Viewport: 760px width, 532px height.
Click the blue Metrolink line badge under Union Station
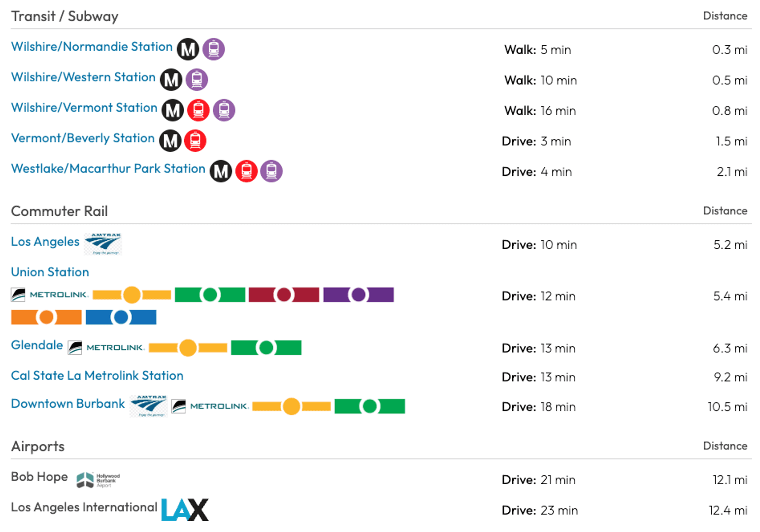coord(121,317)
